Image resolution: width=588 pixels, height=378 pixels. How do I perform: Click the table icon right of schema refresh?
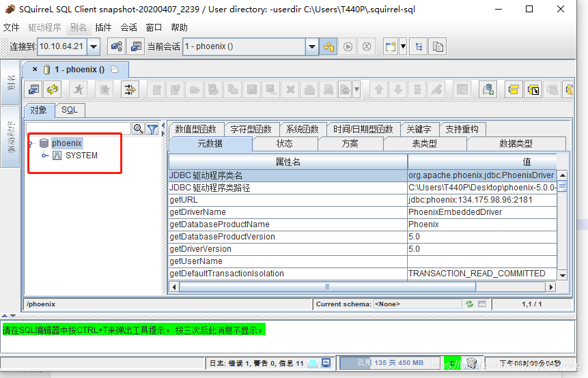click(482, 304)
